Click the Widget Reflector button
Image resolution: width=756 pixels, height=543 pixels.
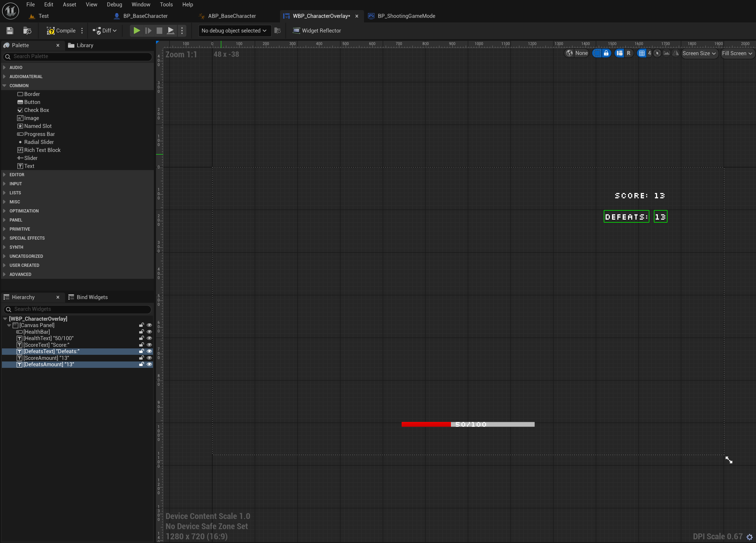317,31
